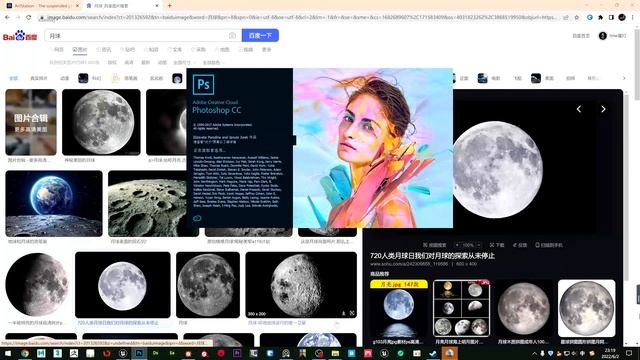Expand the 全部尺寸 size filter dropdown
This screenshot has width=640, height=360.
(x=184, y=62)
